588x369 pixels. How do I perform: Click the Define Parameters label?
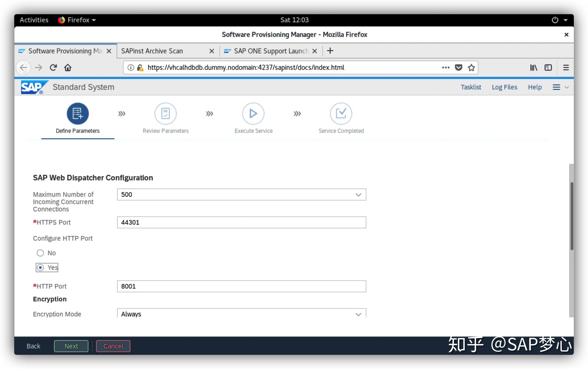pos(78,131)
